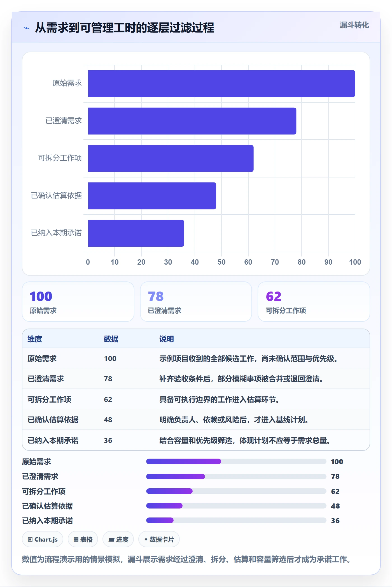Click 已确认估算依据 cell in the table
This screenshot has width=392, height=587.
53,420
